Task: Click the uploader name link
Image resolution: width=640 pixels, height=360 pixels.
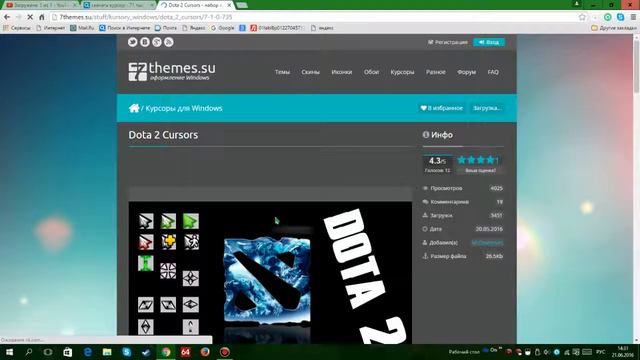Action: [487, 242]
